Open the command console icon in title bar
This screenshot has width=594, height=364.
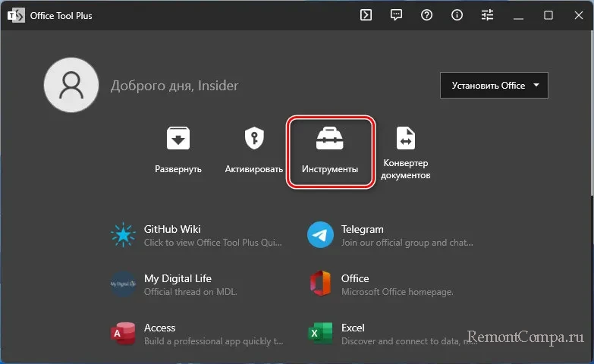[366, 15]
